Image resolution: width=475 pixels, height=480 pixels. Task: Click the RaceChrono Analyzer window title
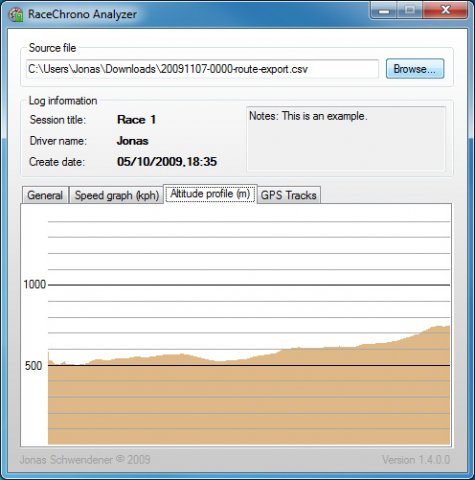pos(82,14)
